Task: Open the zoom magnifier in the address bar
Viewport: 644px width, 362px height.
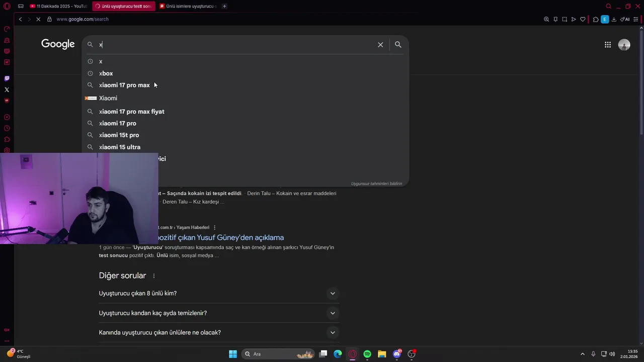Action: point(546,19)
